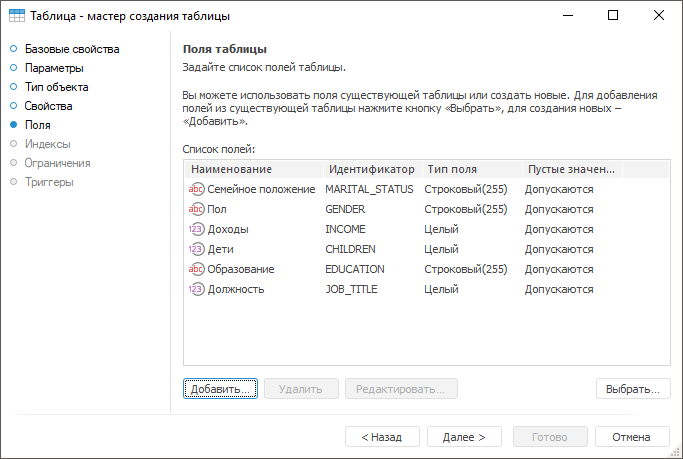Screen dimensions: 683x459
Task: Proceed with the Далее button
Action: (464, 437)
